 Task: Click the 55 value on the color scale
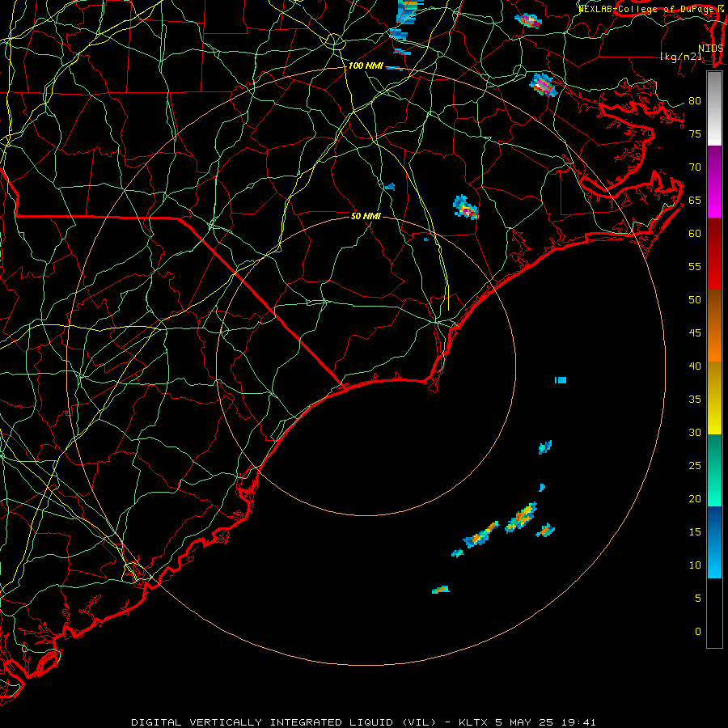695,266
